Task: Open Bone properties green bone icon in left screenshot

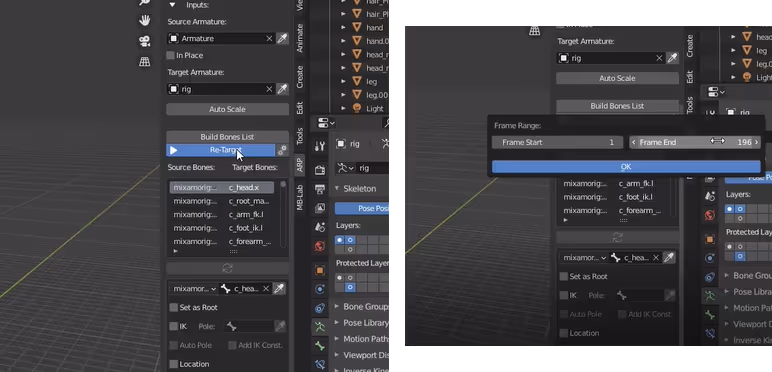Action: click(x=320, y=346)
